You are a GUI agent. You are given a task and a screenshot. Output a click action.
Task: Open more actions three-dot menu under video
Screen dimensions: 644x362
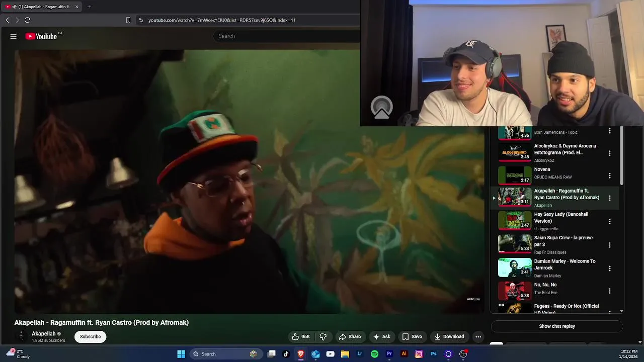(x=478, y=337)
